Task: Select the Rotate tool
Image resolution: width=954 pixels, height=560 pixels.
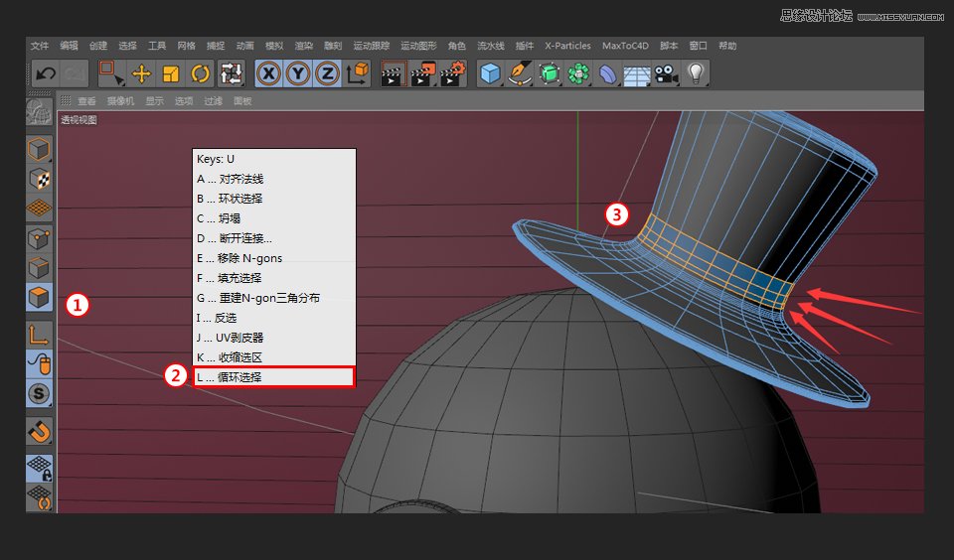Action: pos(201,73)
